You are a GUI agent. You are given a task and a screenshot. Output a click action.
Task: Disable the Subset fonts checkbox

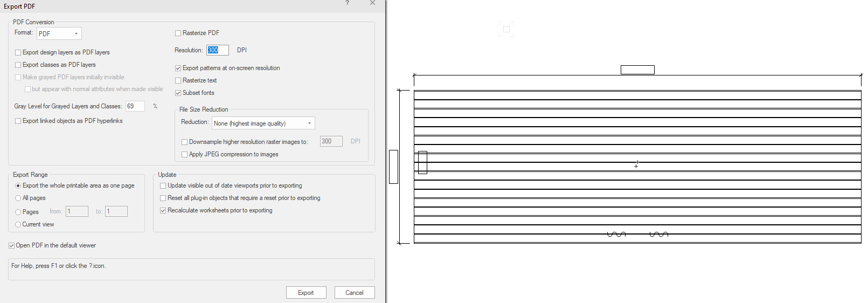click(178, 93)
